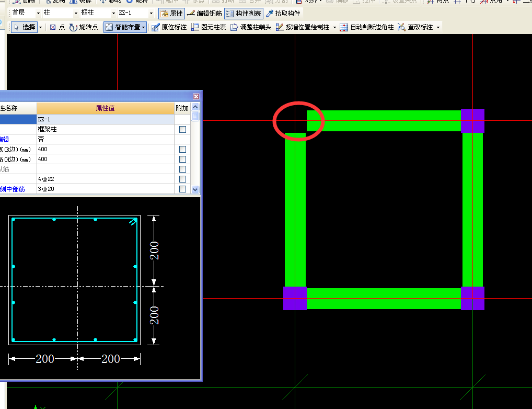The height and width of the screenshot is (409, 532).
Task: Click the 4Φ22 rebar value cell
Action: pyautogui.click(x=106, y=179)
